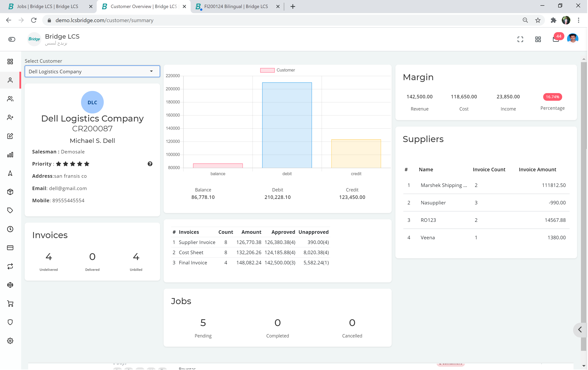Click the Nasupplier supplier name

[x=433, y=203]
